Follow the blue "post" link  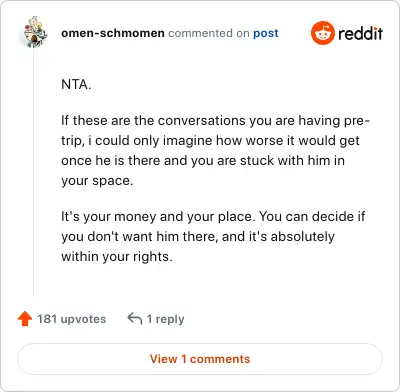tap(266, 33)
